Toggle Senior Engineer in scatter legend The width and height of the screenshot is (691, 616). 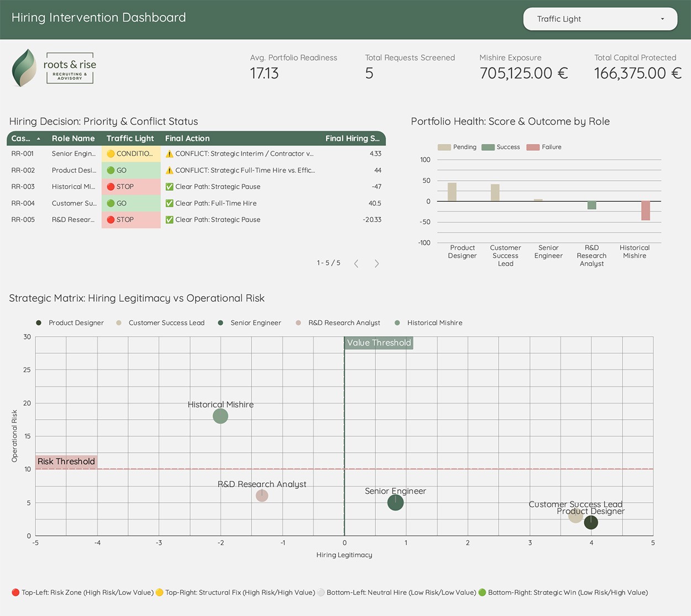click(x=249, y=323)
